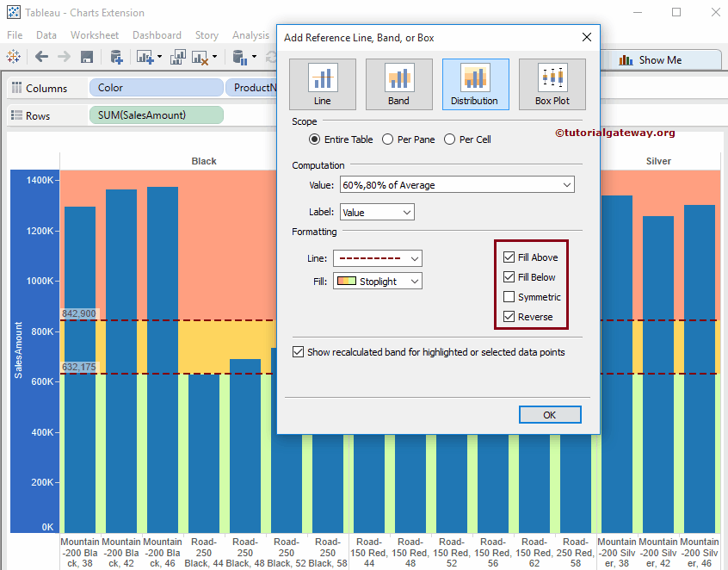
Task: Click the SUM(SalesAmount) pill on Rows
Action: click(x=156, y=115)
